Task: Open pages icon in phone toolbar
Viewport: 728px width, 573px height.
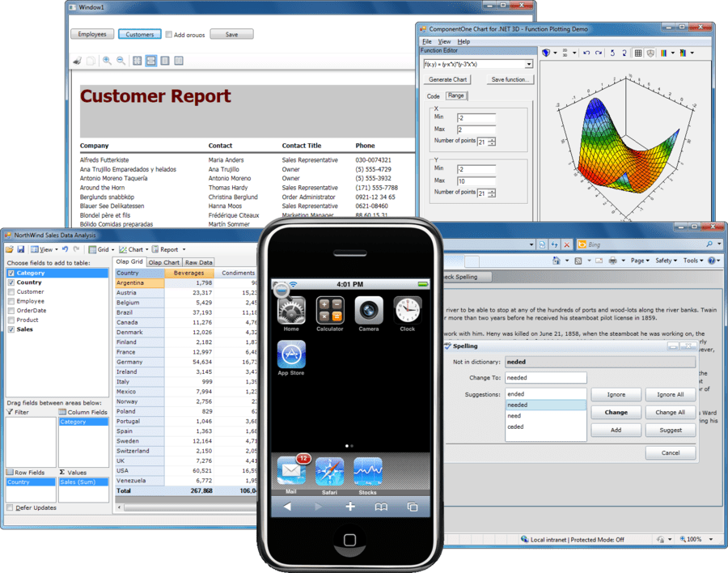Action: pos(413,507)
